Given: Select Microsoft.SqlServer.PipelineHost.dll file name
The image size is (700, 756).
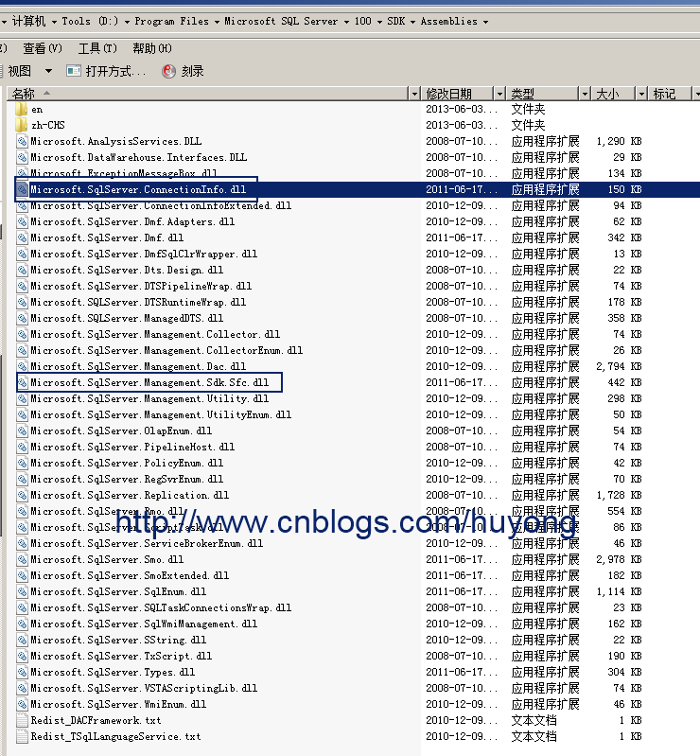Looking at the screenshot, I should 132,447.
